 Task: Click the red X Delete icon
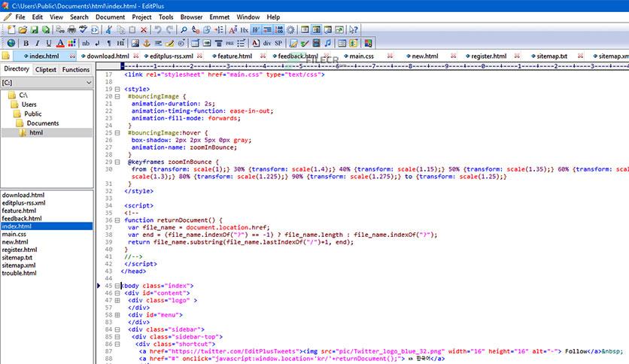[144, 29]
